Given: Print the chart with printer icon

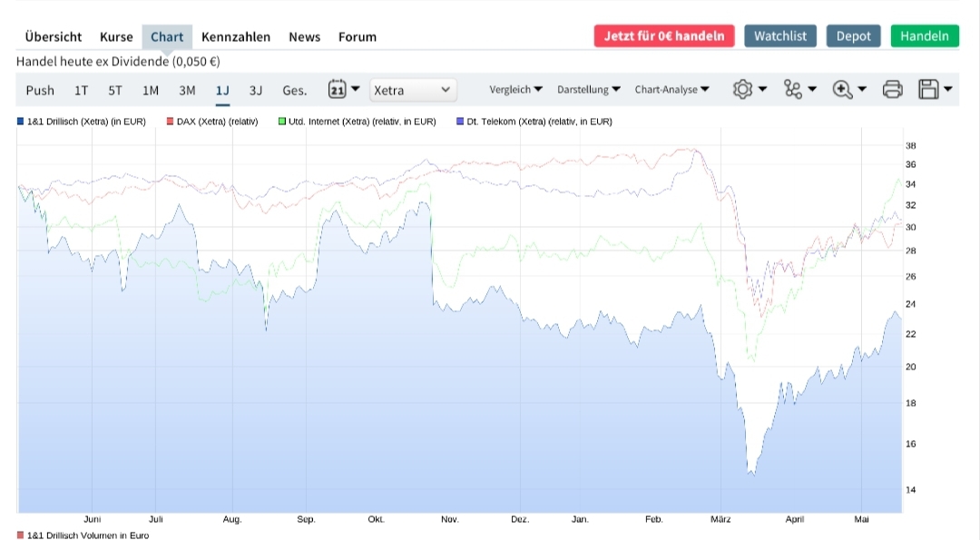Looking at the screenshot, I should point(893,89).
